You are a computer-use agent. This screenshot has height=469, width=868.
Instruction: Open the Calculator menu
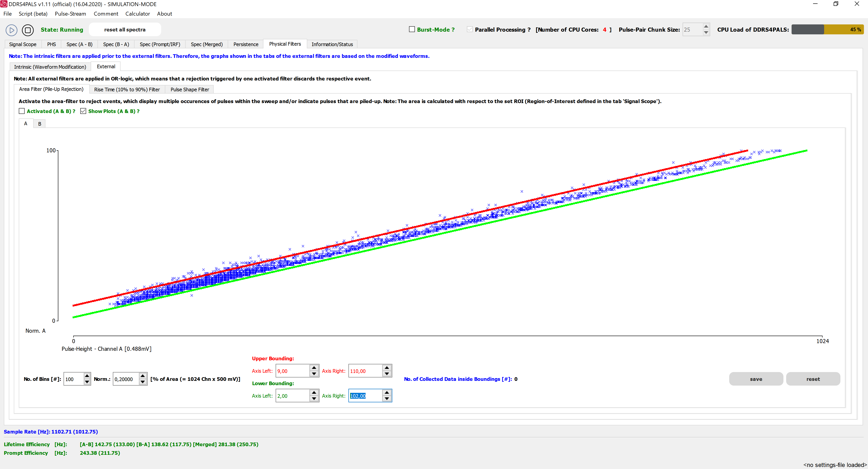137,14
